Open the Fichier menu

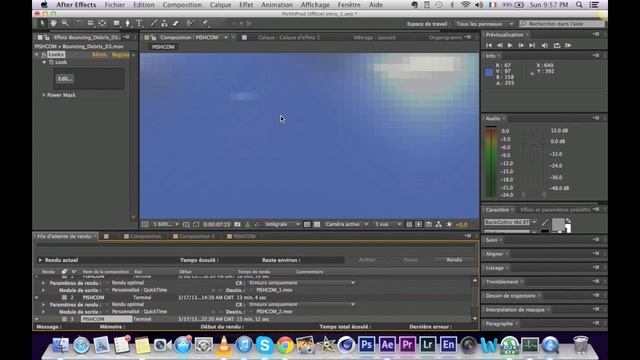coord(114,5)
